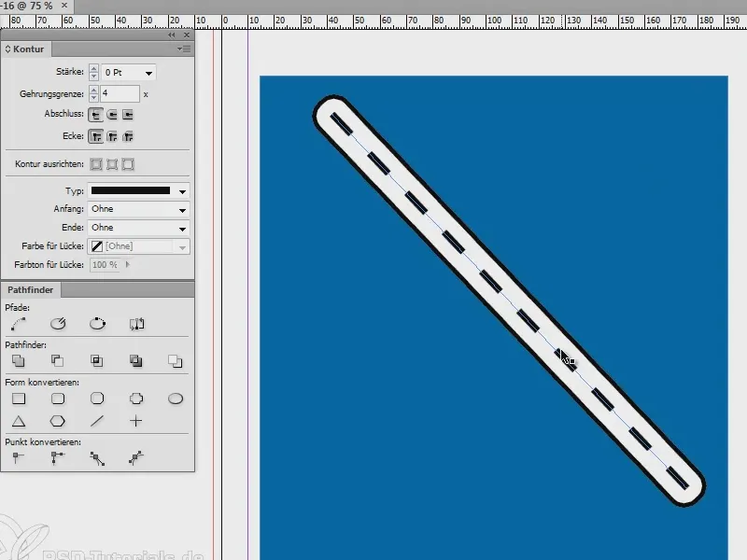747x560 pixels.
Task: Convert point to corner (second Punkt icon)
Action: (58, 458)
